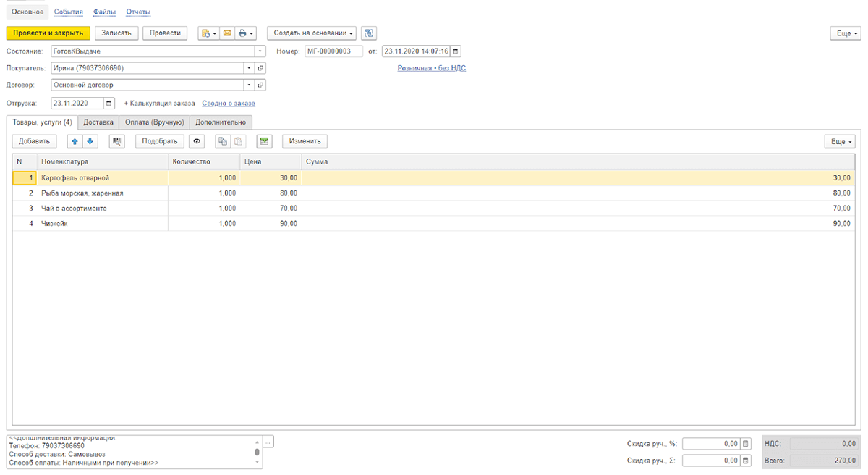
Task: Open the Создать на основании dropdown
Action: (x=312, y=33)
